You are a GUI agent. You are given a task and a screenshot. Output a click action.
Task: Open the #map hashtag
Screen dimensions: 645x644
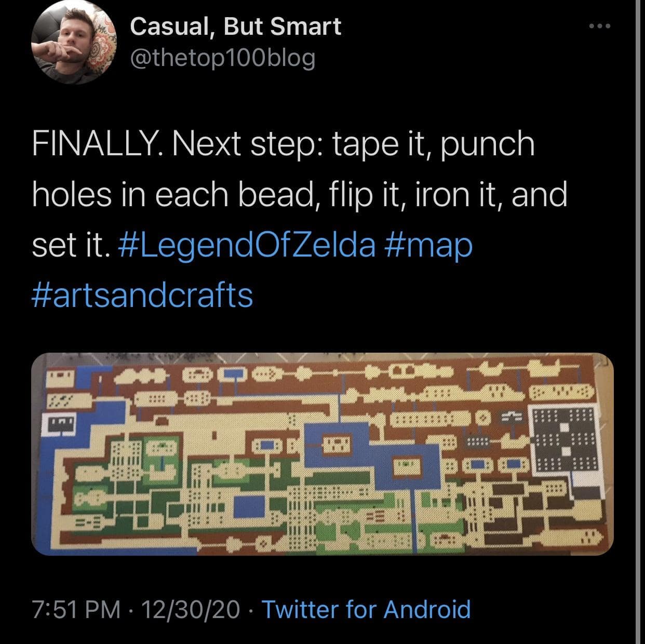click(429, 245)
